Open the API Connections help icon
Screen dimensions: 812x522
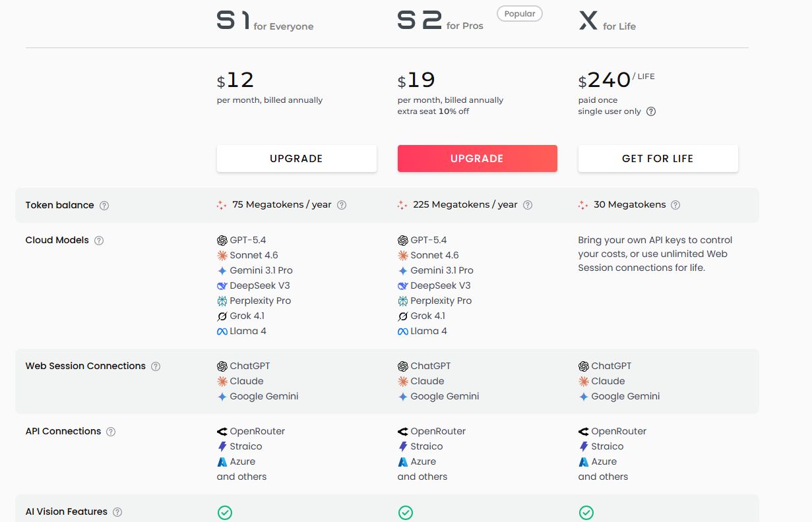[111, 432]
